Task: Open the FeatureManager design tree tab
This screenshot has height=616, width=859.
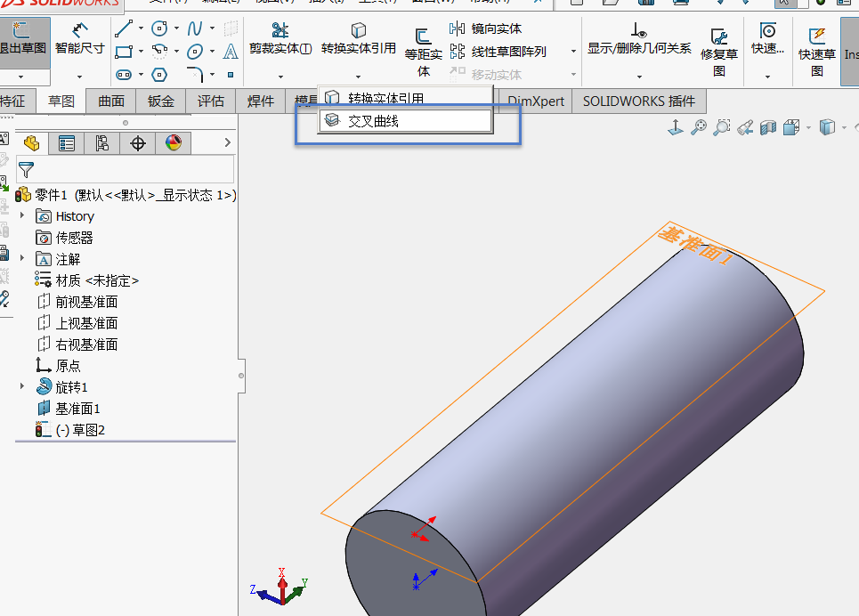Action: pyautogui.click(x=32, y=143)
